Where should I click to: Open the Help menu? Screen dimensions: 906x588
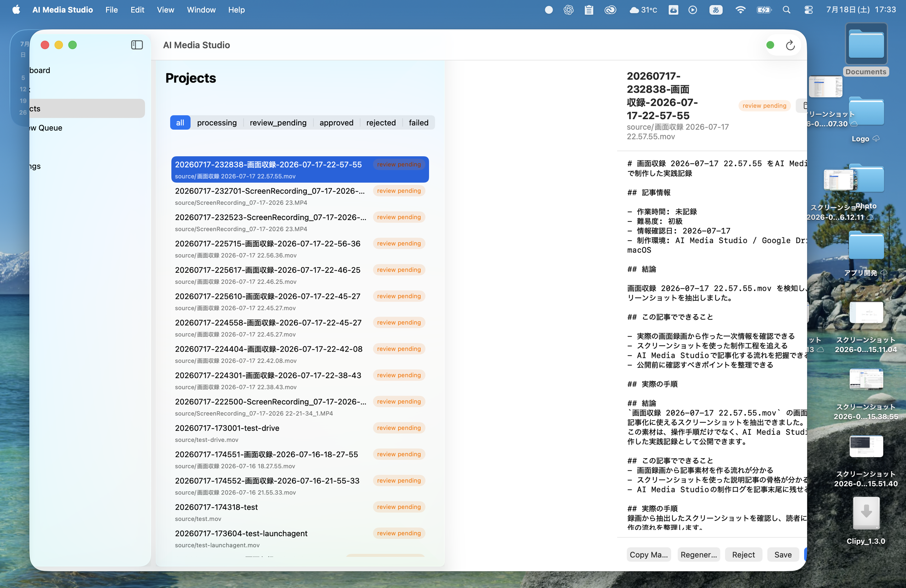(x=236, y=10)
